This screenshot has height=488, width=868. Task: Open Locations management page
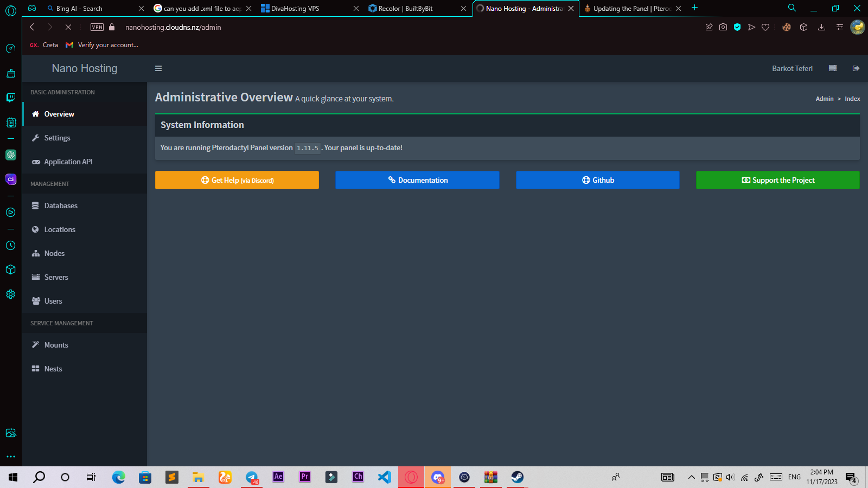click(85, 229)
